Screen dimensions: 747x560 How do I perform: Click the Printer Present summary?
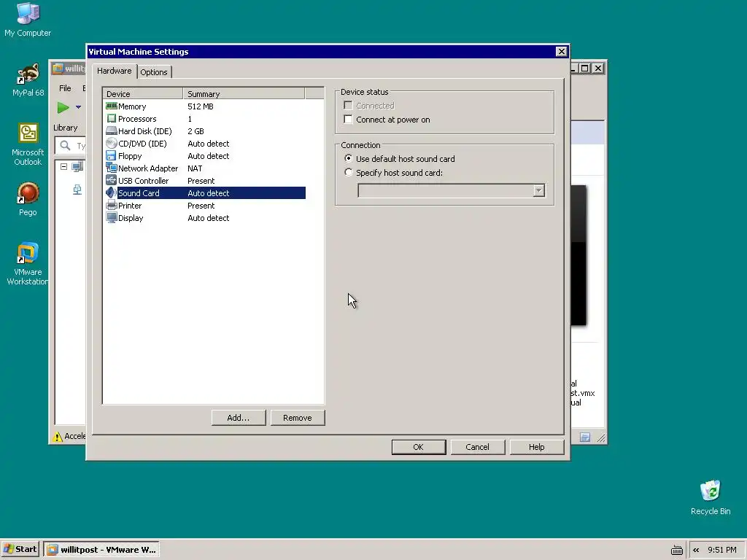tap(201, 205)
